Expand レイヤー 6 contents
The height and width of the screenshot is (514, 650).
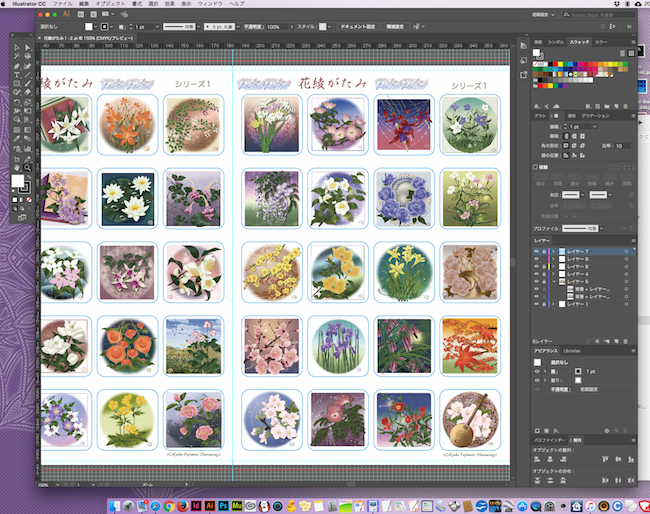tap(553, 267)
